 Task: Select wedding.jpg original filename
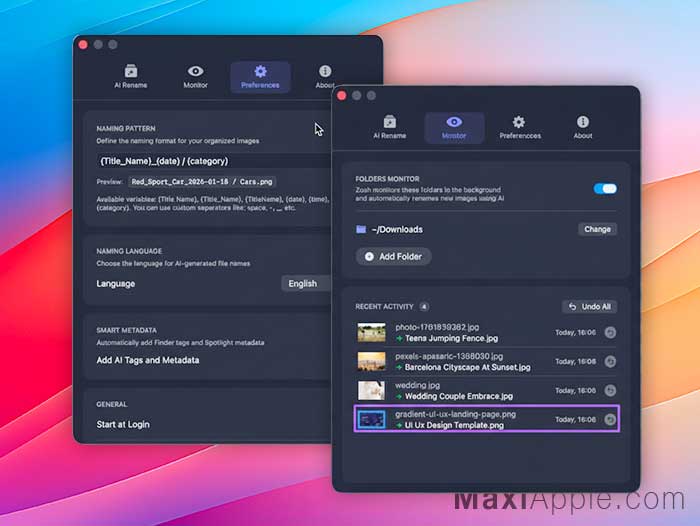(417, 385)
